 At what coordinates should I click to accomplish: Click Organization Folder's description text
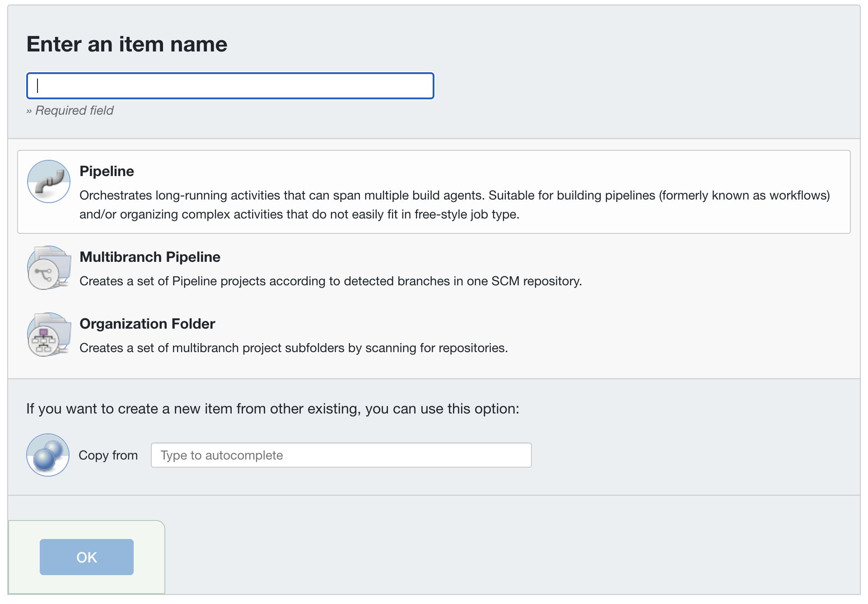(294, 348)
